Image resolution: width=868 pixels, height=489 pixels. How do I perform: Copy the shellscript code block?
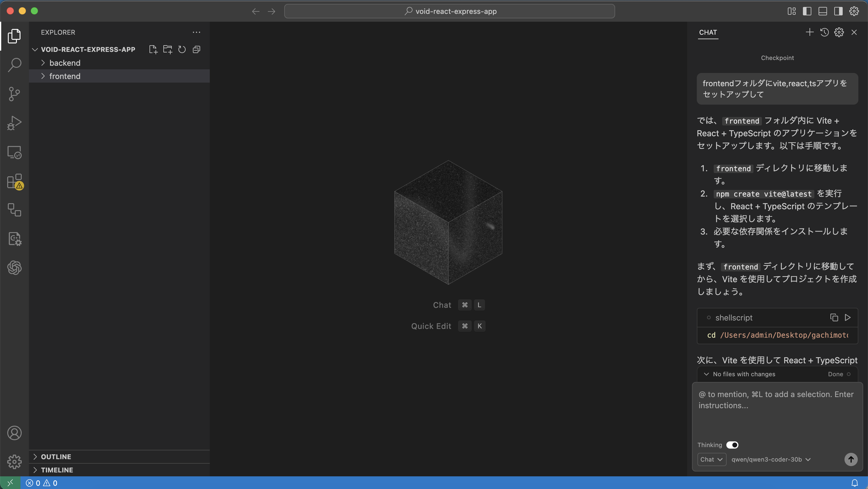click(834, 317)
